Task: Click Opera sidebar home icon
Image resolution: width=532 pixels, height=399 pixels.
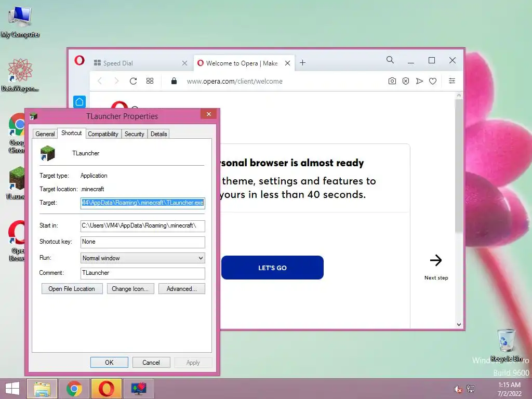Action: click(x=79, y=102)
